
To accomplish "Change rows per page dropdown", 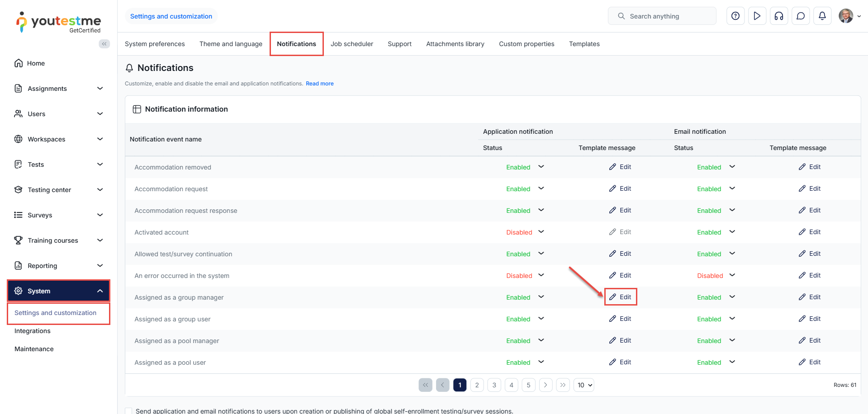I will click(x=584, y=385).
